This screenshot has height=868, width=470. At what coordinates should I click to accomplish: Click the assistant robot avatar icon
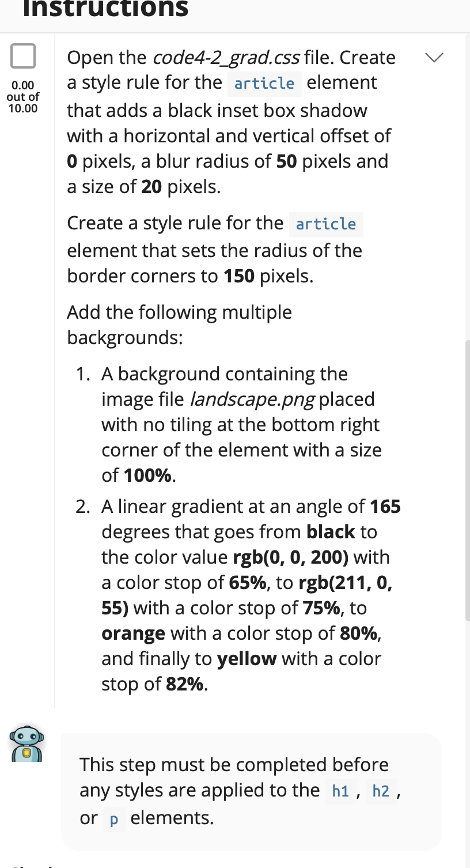click(26, 744)
